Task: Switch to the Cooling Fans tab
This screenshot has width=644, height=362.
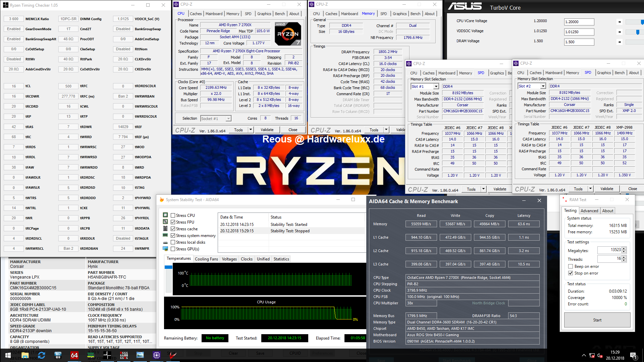Action: (x=206, y=259)
